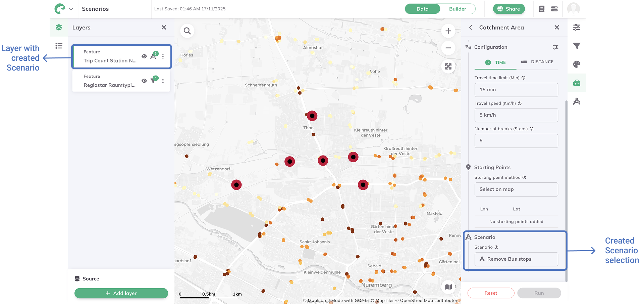Open the Toolbox panel icon

pos(577,83)
